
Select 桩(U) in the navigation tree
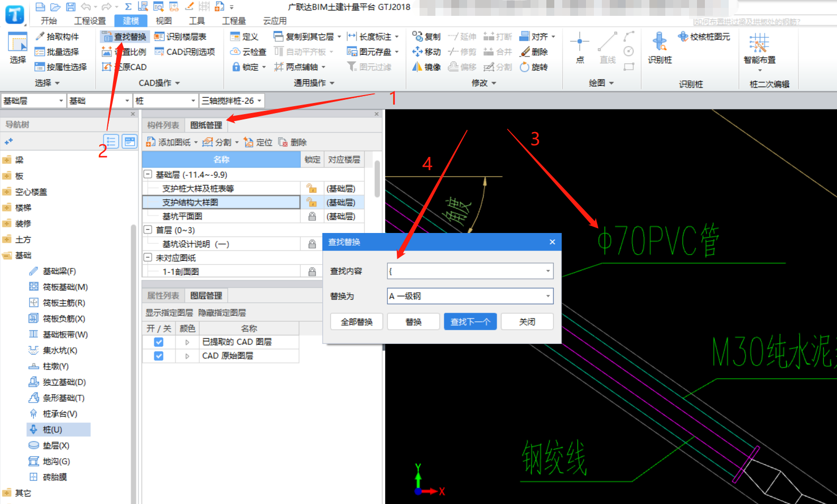point(59,430)
